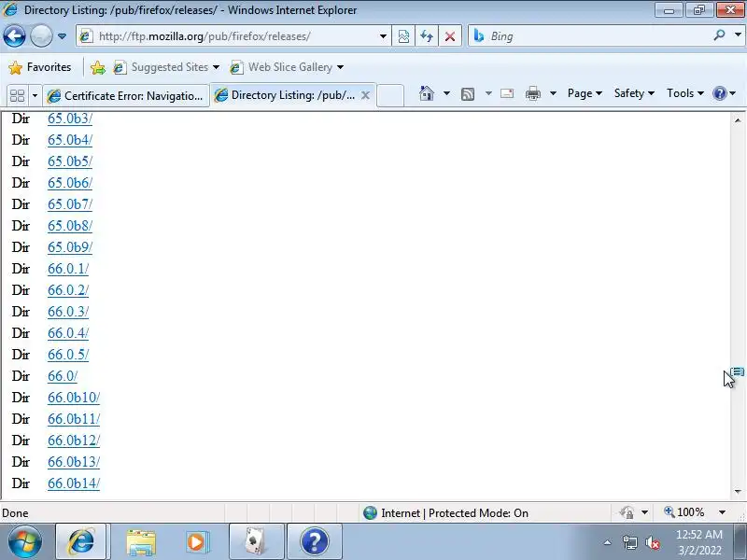Open the 65.0b8/ directory link
This screenshot has height=560, width=747.
click(69, 226)
